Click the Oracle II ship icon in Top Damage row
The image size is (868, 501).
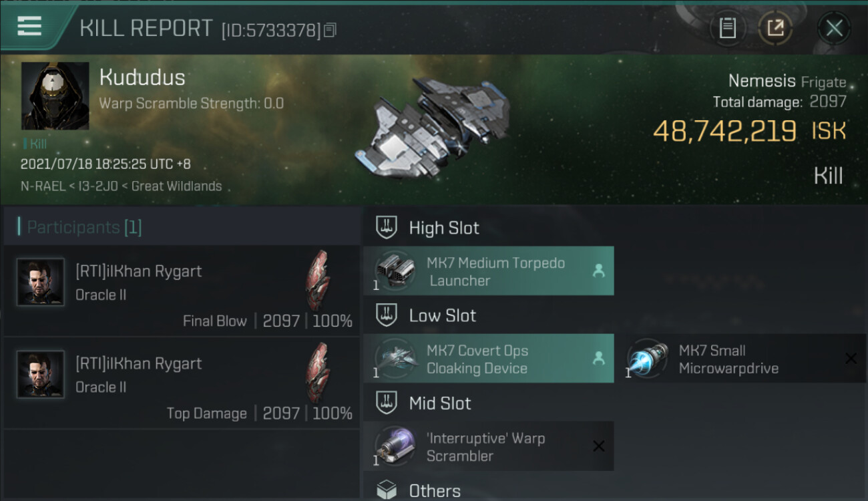tap(318, 373)
